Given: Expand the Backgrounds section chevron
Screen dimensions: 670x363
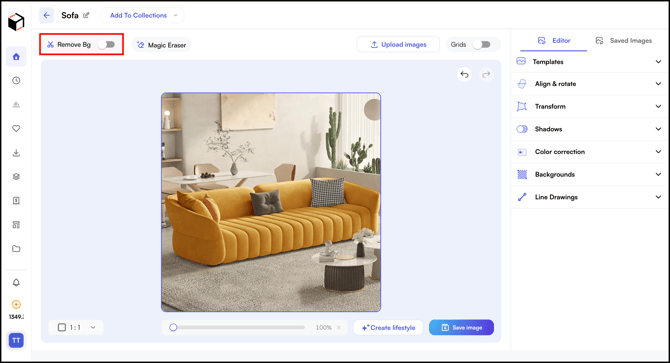Looking at the screenshot, I should (x=658, y=174).
